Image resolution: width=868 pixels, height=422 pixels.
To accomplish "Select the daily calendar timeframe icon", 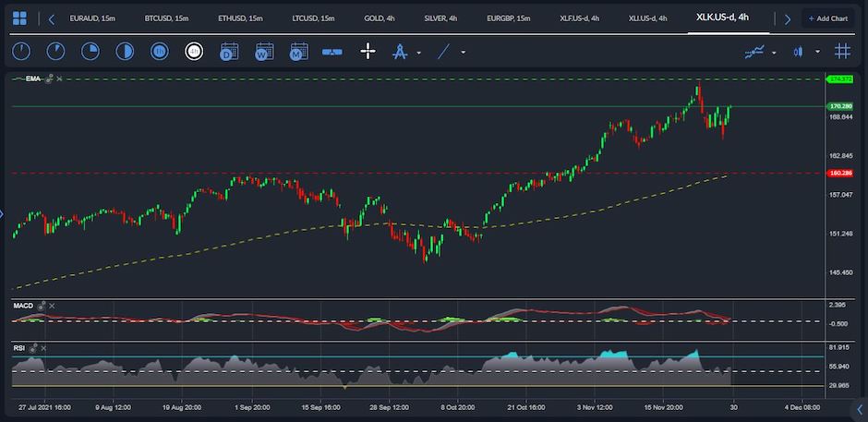I will [x=229, y=52].
